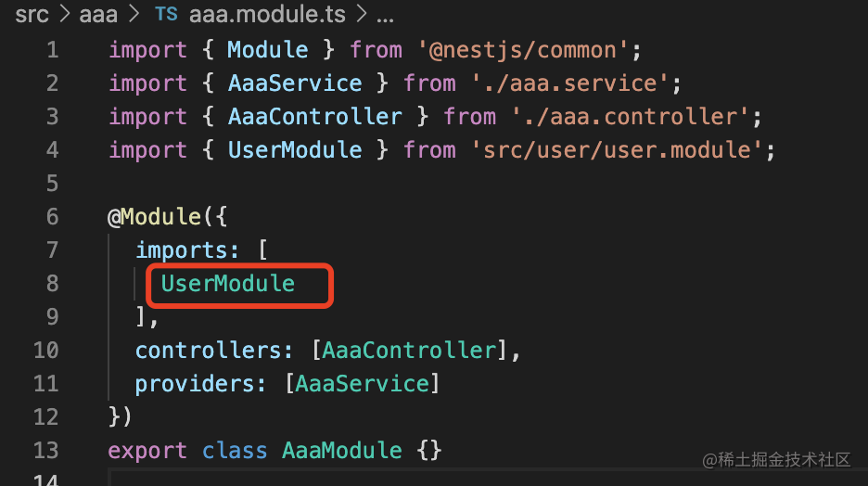Select line number 1 in the gutter
The image size is (868, 486).
52,50
